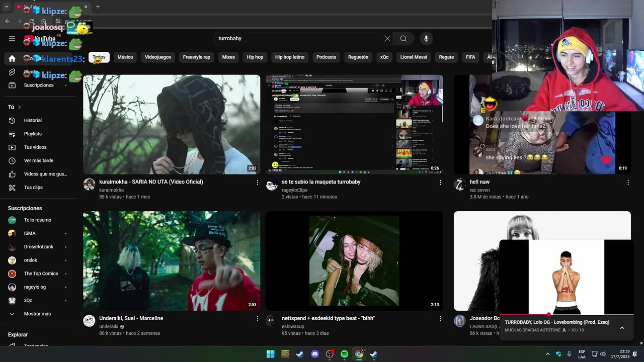Play the SARIA NO UTA thumbnail
Viewport: 644px width, 362px height.
tap(172, 125)
